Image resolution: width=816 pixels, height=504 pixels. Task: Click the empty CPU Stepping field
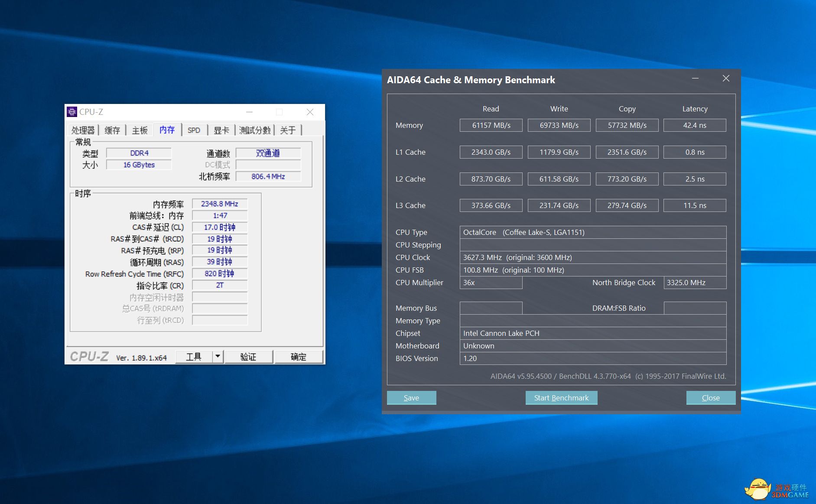click(x=593, y=245)
